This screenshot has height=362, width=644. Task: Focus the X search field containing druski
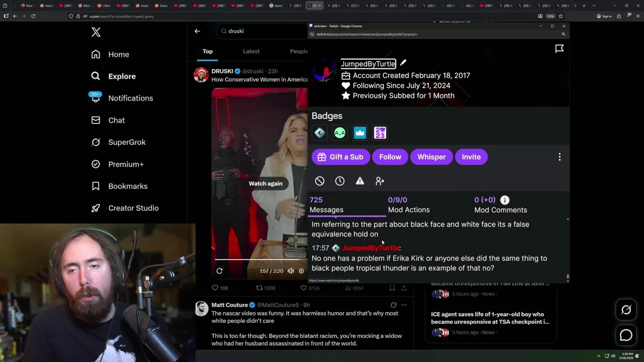point(263,31)
